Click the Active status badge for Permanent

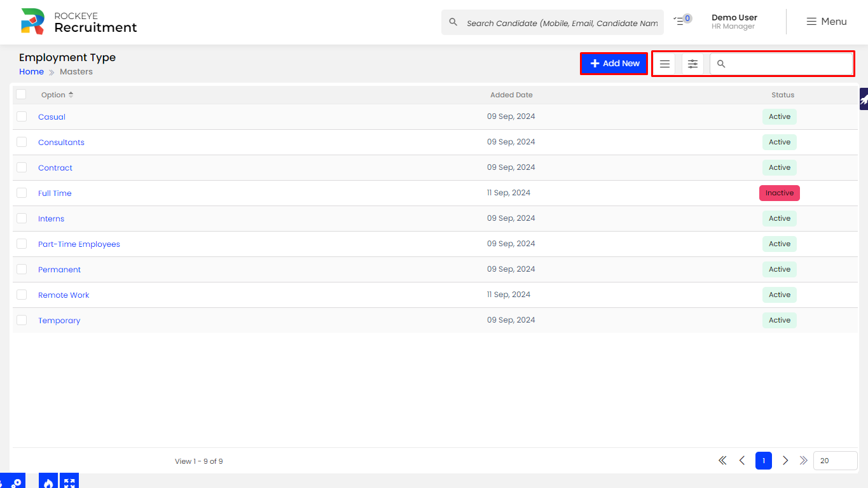[x=780, y=269]
